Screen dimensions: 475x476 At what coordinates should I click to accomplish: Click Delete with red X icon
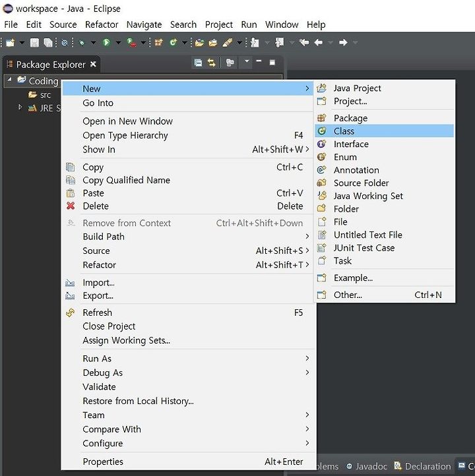tap(188, 206)
